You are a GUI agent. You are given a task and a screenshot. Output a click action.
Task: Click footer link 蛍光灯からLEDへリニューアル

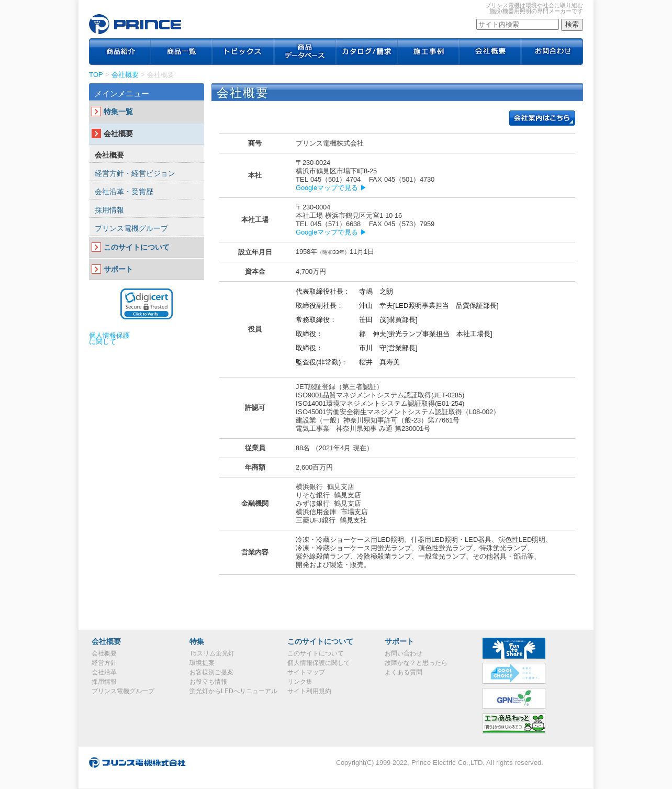pyautogui.click(x=233, y=691)
